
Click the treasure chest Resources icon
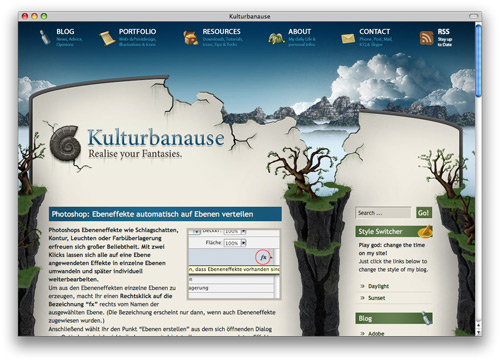[x=191, y=37]
